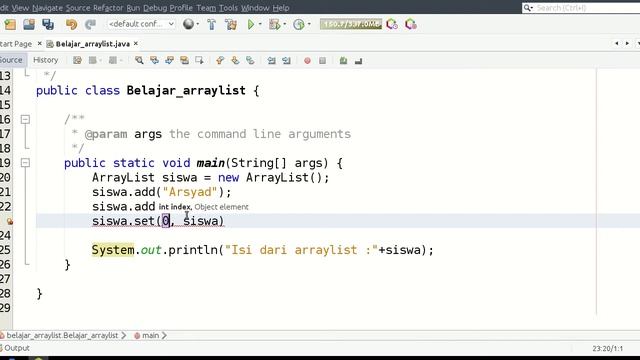Click Clean and Build project icon
Image resolution: width=640 pixels, height=360 pixels.
point(231,24)
